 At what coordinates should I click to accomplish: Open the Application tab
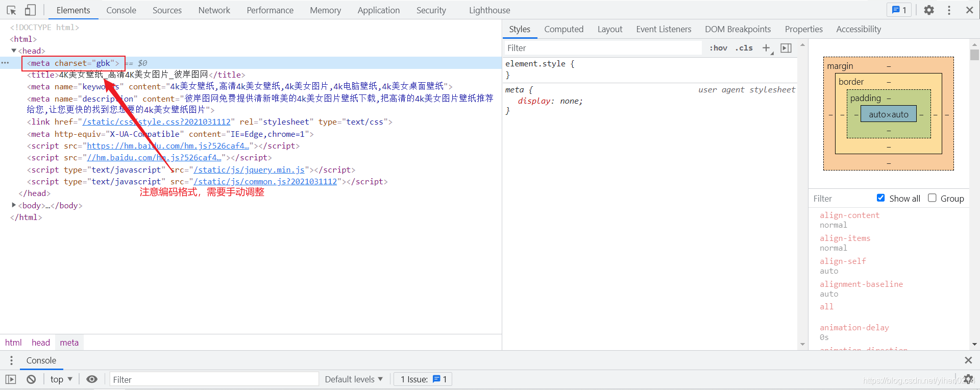pos(379,10)
